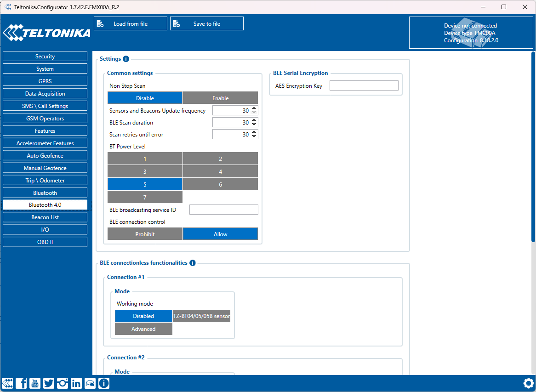Click the vertical scrollbar on the right
This screenshot has height=392, width=536.
tap(534, 147)
